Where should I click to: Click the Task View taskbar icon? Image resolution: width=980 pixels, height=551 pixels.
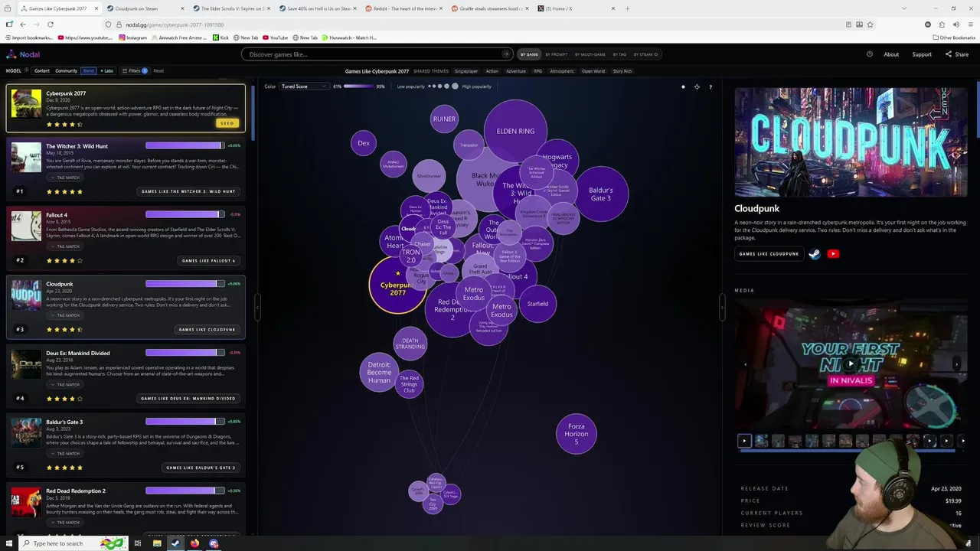point(138,543)
